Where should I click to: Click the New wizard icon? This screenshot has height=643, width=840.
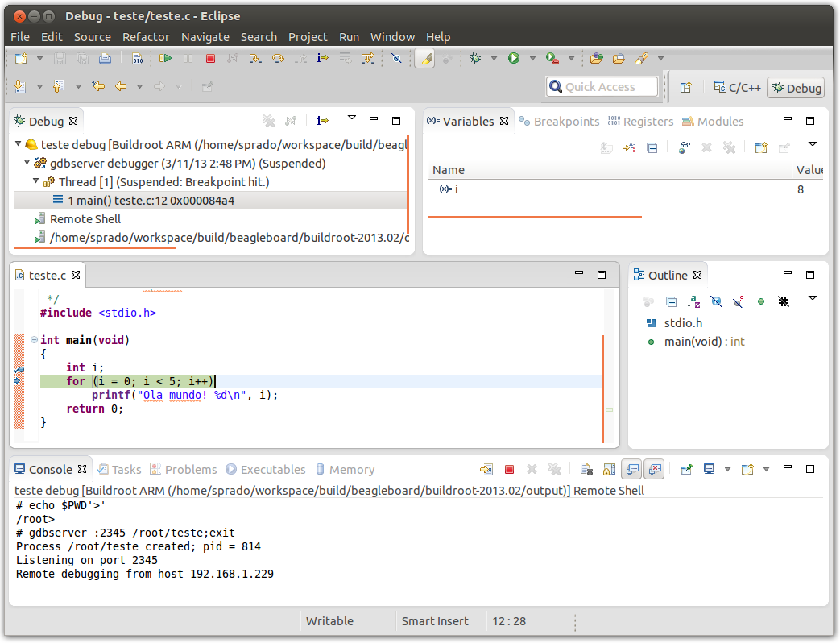coord(22,58)
